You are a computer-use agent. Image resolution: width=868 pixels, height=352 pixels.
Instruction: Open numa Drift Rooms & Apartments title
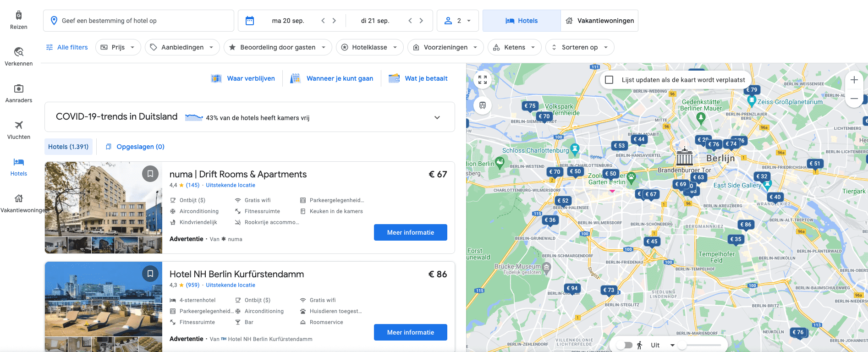pos(238,174)
